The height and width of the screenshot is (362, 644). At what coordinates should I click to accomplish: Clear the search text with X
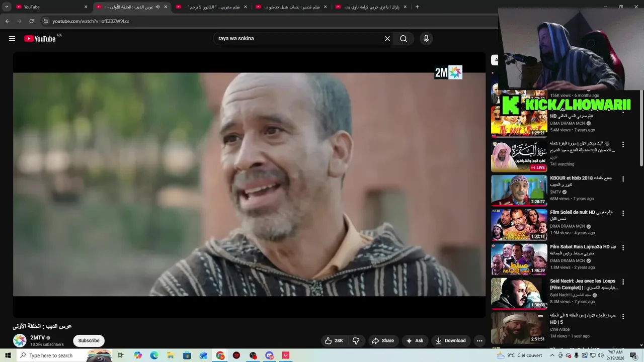(x=387, y=39)
